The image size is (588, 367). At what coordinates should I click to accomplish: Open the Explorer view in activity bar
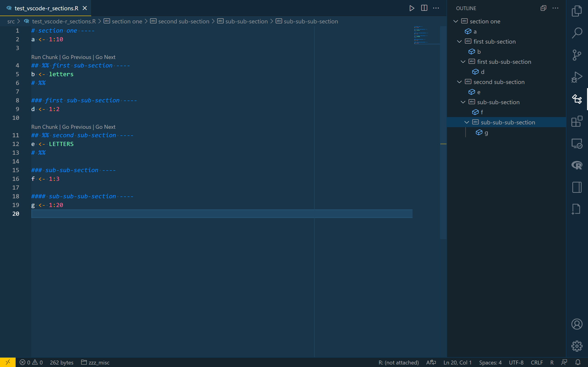pos(577,11)
